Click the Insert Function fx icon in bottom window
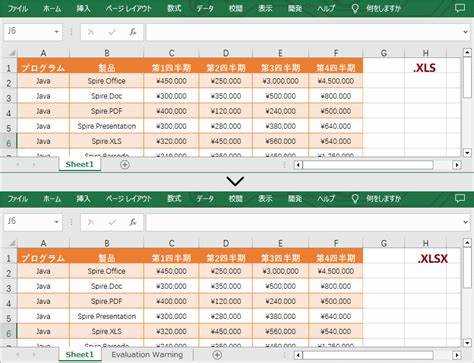This screenshot has height=363, width=474. click(133, 222)
